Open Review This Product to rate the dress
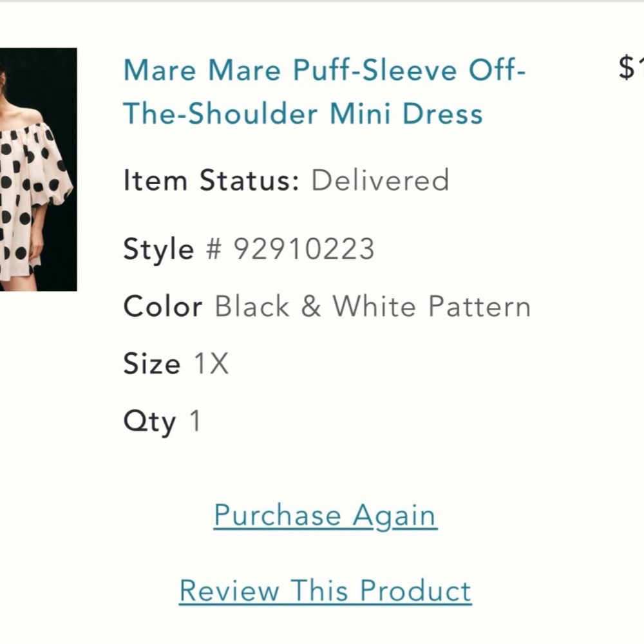This screenshot has height=644, width=644. pos(325,589)
